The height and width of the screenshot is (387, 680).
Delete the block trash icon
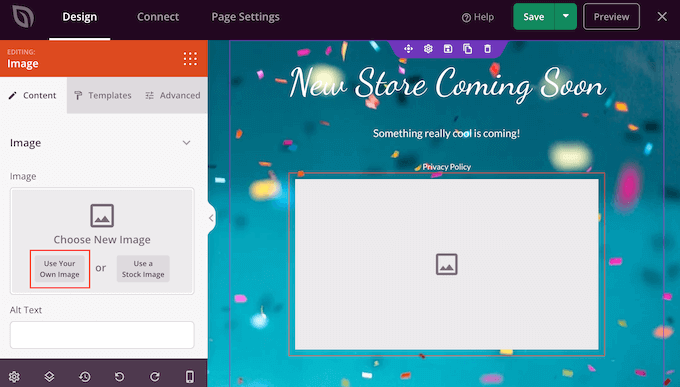pyautogui.click(x=487, y=49)
